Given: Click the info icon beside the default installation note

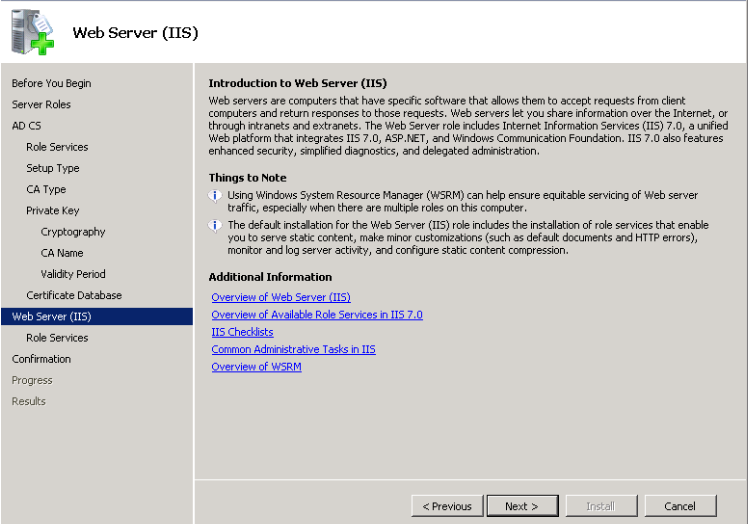Looking at the screenshot, I should 215,225.
